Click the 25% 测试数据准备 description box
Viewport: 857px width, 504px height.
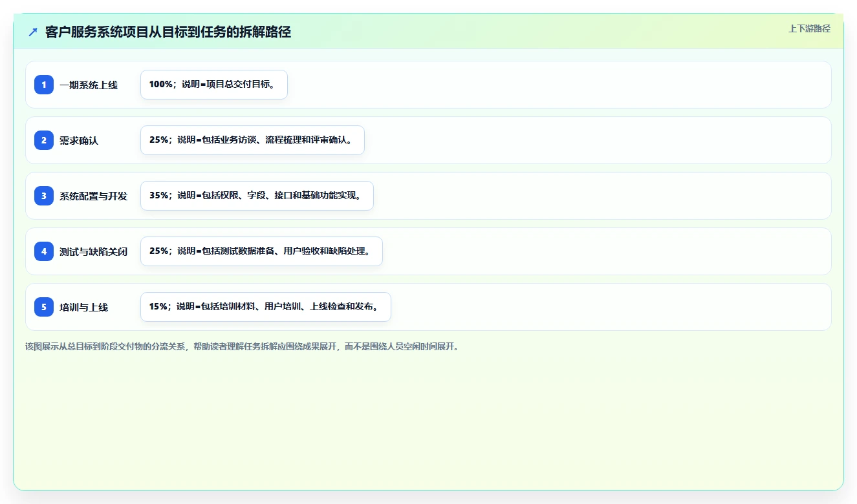[x=261, y=251]
